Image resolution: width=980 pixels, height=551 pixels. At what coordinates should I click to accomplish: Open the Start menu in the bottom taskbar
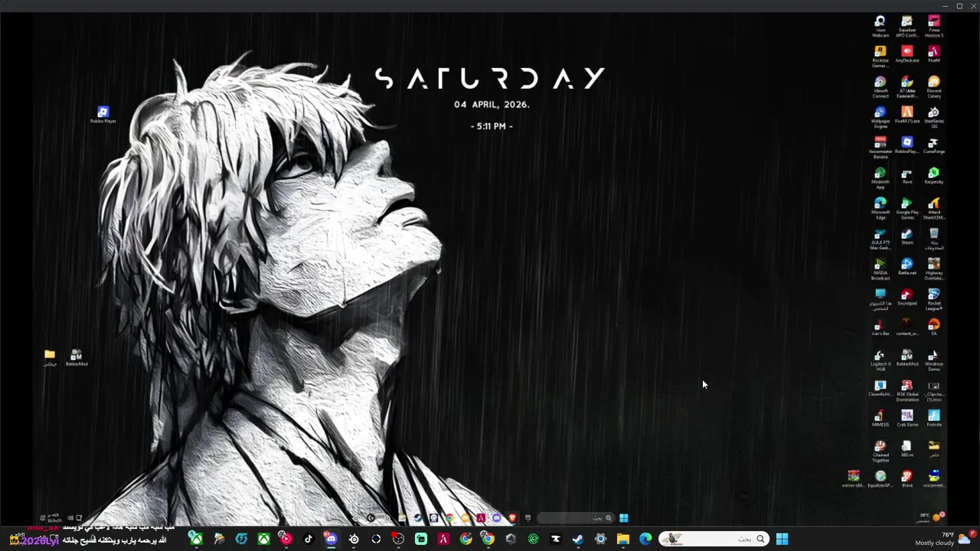pos(782,539)
